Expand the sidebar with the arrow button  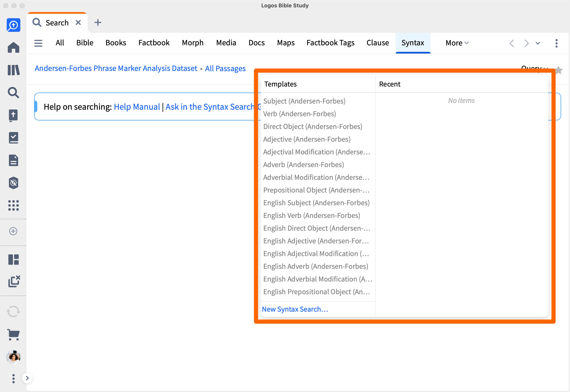(x=27, y=378)
